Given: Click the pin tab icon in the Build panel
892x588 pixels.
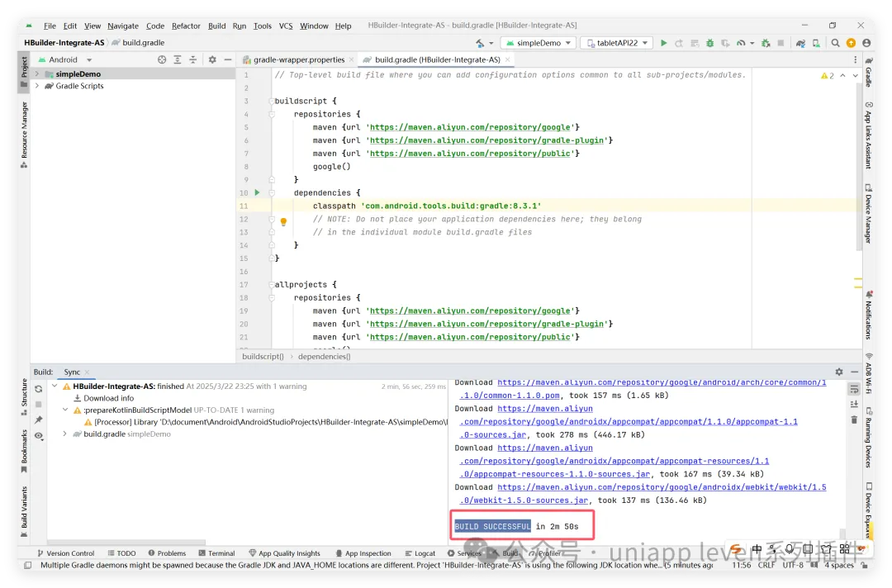Looking at the screenshot, I should pyautogui.click(x=38, y=420).
